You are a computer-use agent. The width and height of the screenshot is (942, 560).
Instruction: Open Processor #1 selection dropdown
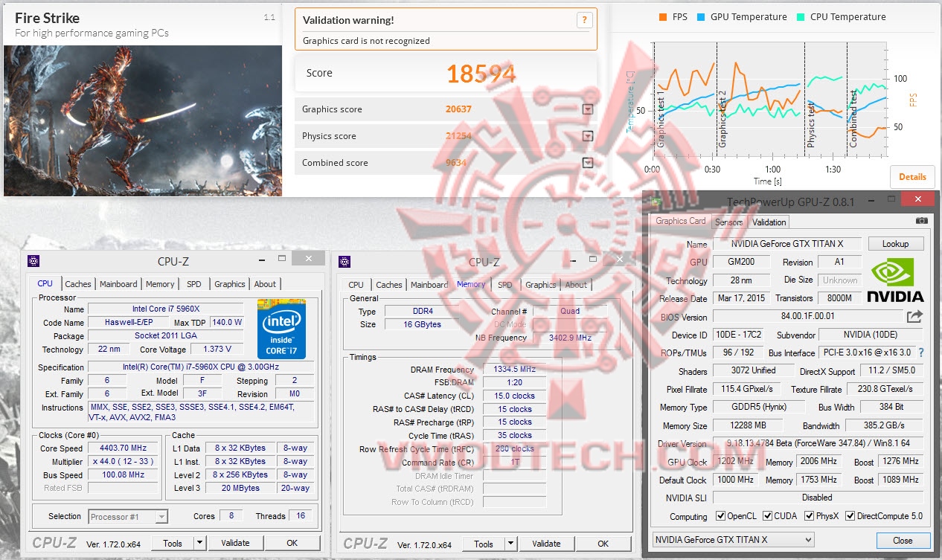[128, 516]
